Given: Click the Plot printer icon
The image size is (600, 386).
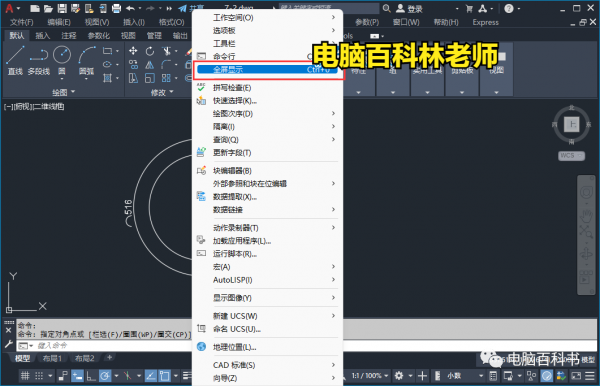Looking at the screenshot, I should click(x=116, y=8).
